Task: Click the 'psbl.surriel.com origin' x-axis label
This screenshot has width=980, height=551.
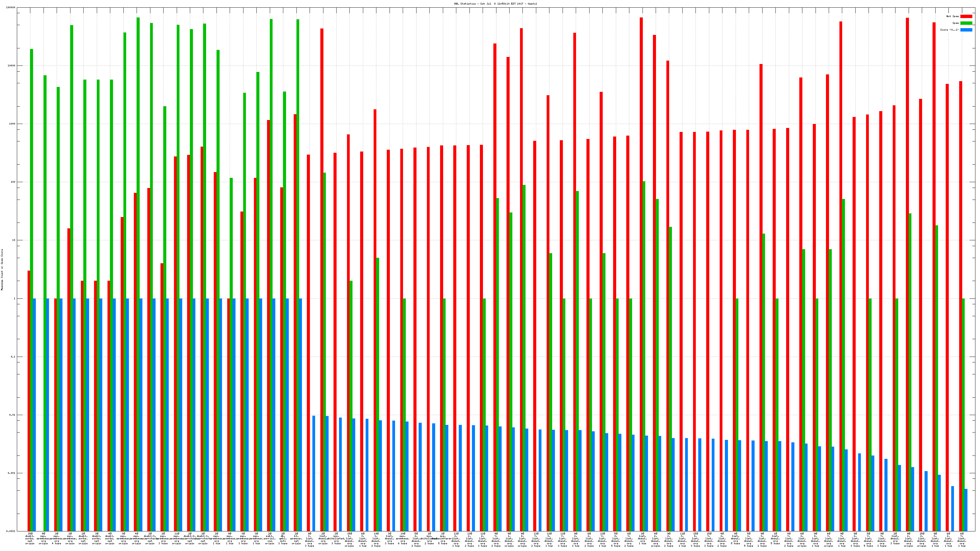Action: coord(270,538)
